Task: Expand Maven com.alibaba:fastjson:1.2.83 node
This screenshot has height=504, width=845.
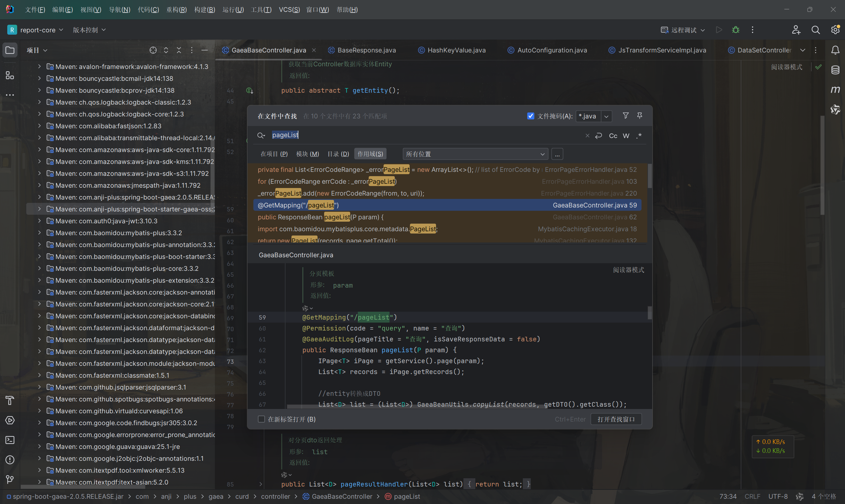Action: point(39,126)
